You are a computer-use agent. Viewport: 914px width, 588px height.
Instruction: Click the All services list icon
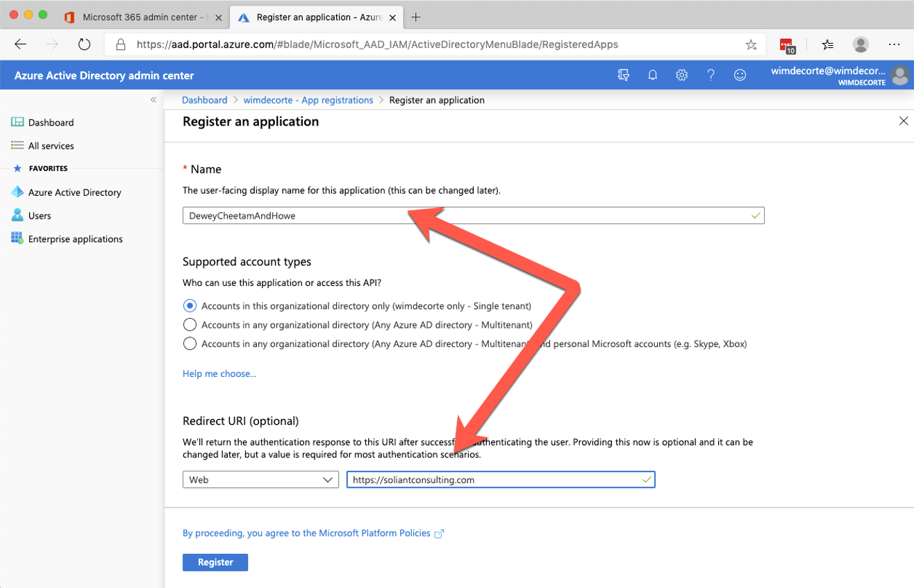tap(17, 146)
